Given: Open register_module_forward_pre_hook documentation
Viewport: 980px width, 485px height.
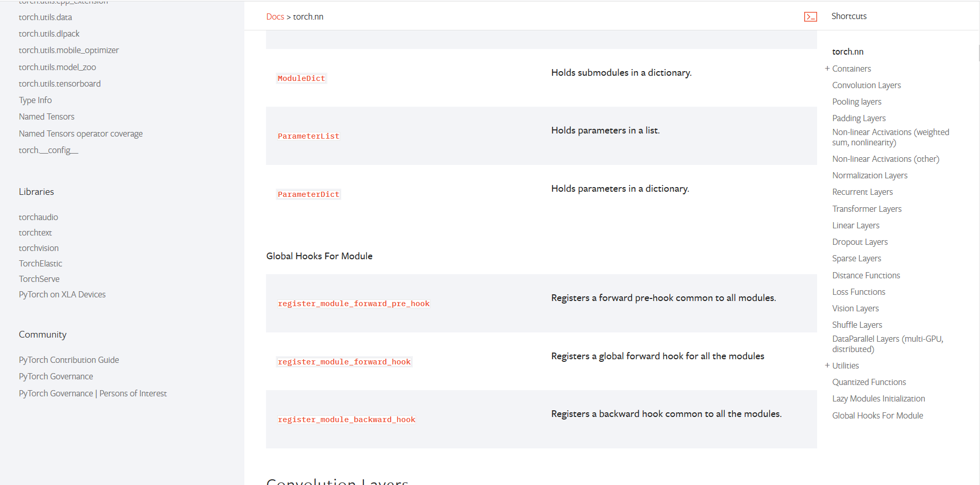Looking at the screenshot, I should point(354,304).
